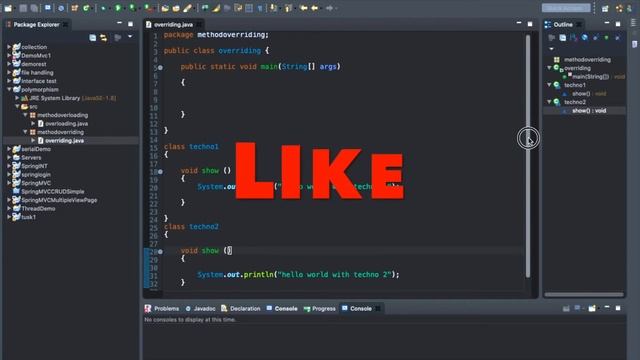Toggle Hide Local Types green dot in Outline
This screenshot has width=640, height=360.
click(x=607, y=38)
